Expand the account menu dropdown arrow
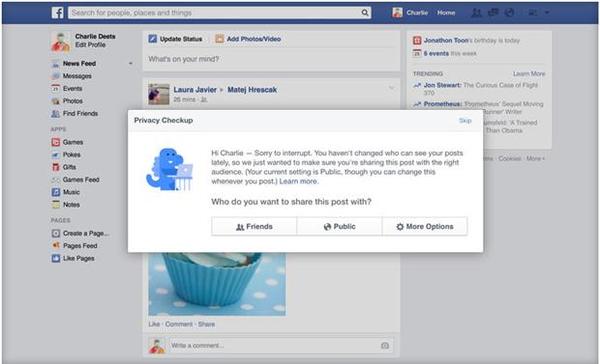 pos(547,13)
